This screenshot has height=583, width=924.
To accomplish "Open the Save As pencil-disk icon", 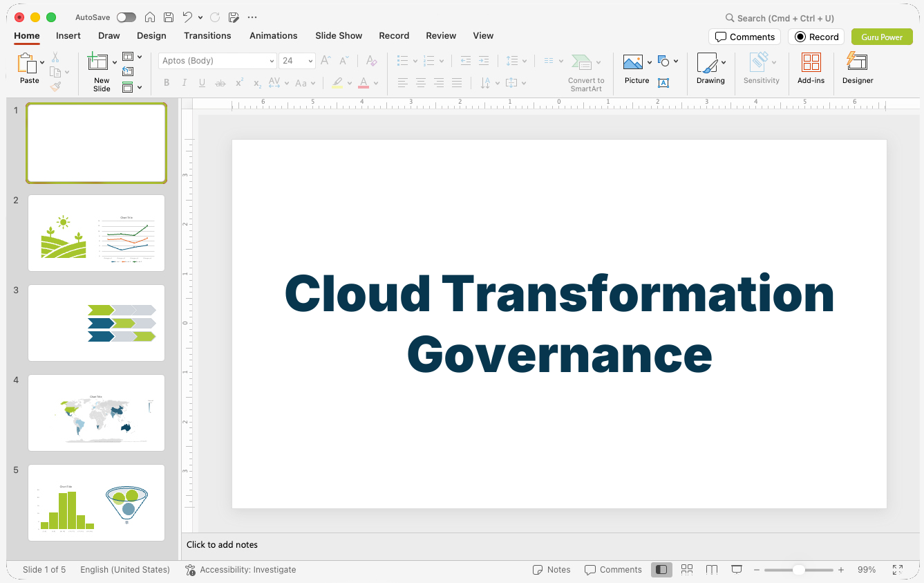I will click(x=234, y=17).
